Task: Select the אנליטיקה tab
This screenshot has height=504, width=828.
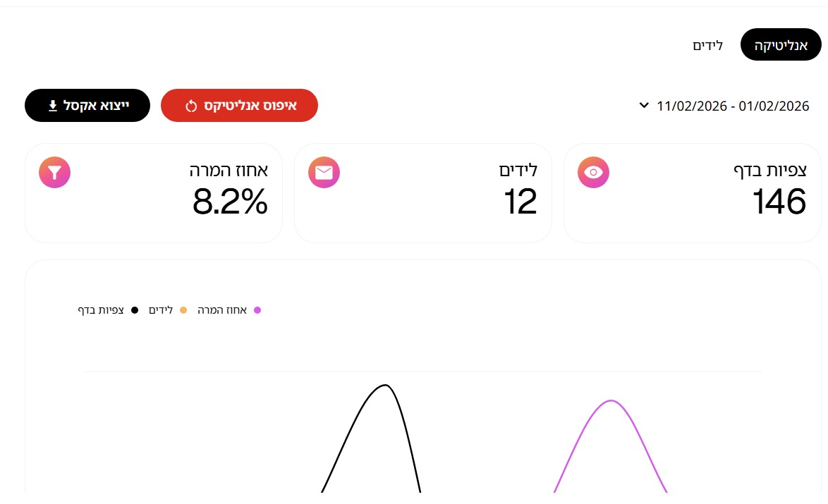Action: 781,45
